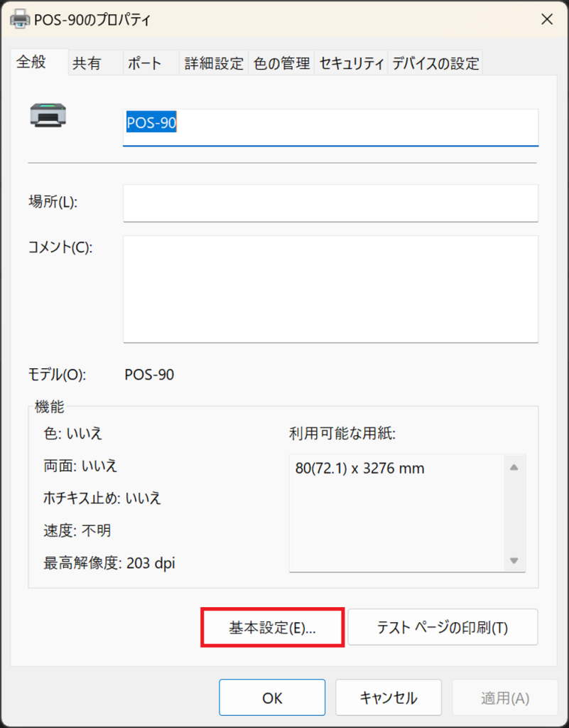
Task: Select the 全般 tab
Action: pyautogui.click(x=31, y=62)
